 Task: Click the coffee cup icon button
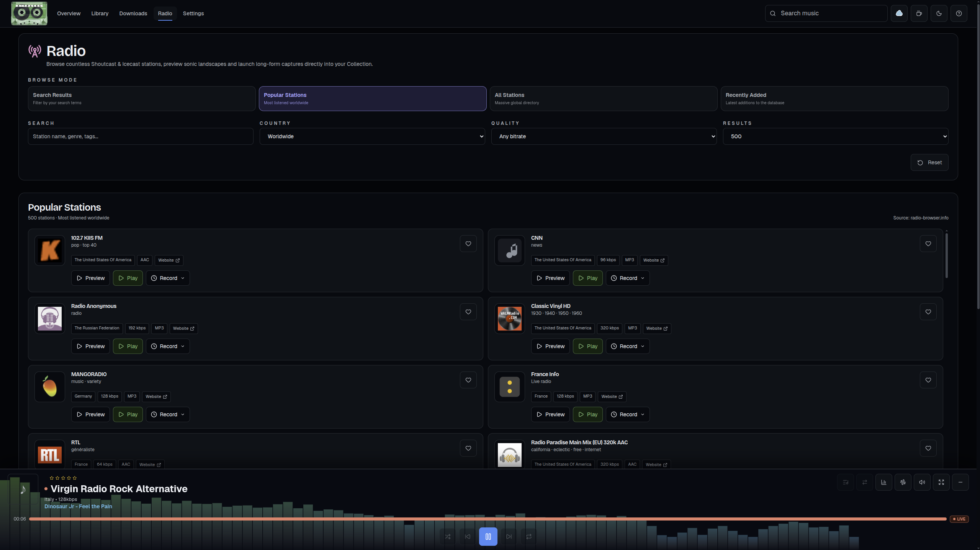919,13
